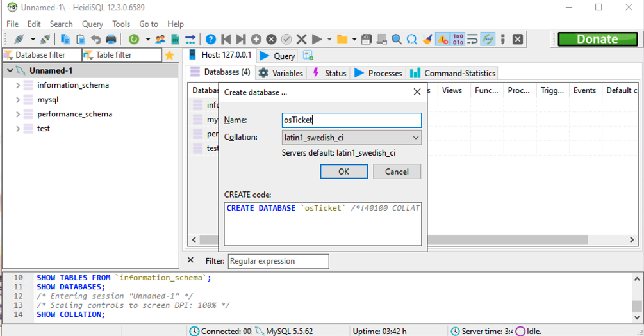Expand the information_schema tree node

[x=18, y=85]
